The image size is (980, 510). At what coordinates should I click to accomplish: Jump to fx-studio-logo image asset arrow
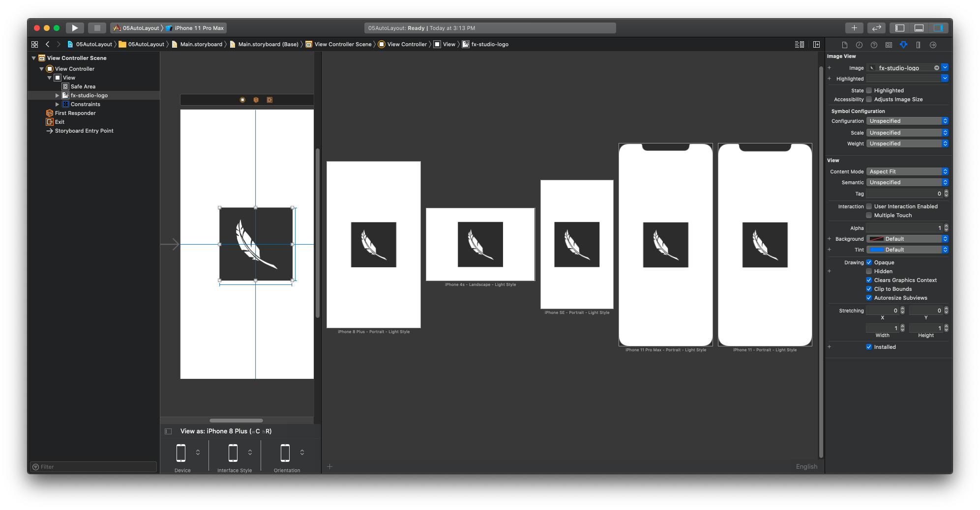coord(937,68)
